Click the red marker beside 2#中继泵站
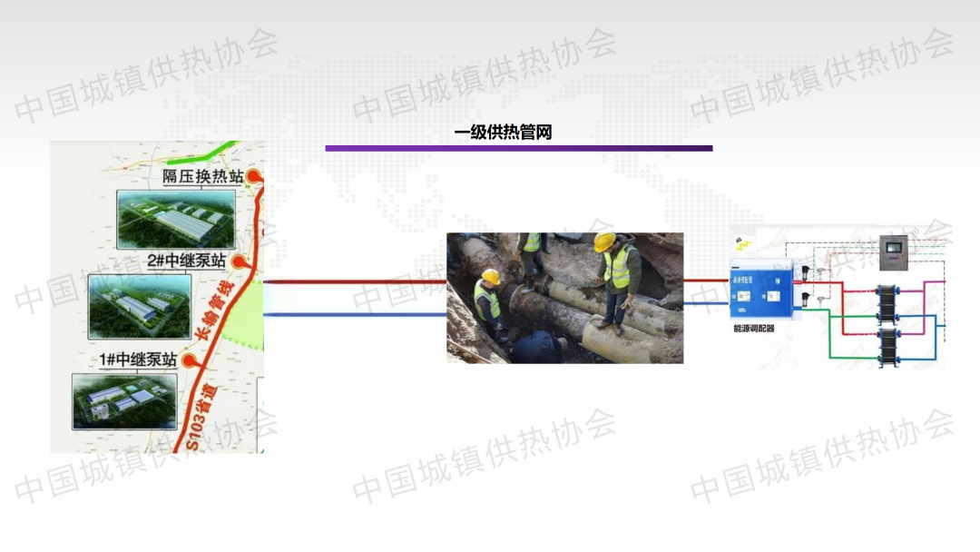The image size is (980, 552). pos(239,262)
